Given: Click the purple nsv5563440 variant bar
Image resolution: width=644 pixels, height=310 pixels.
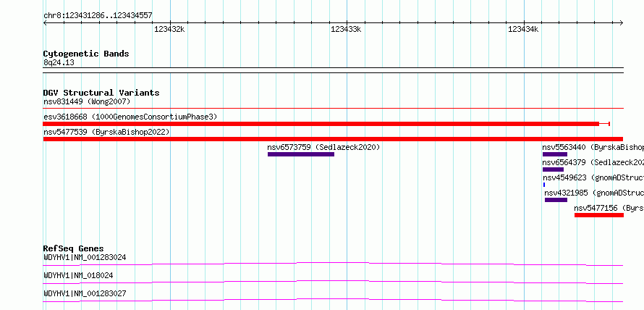Looking at the screenshot, I should coord(555,154).
